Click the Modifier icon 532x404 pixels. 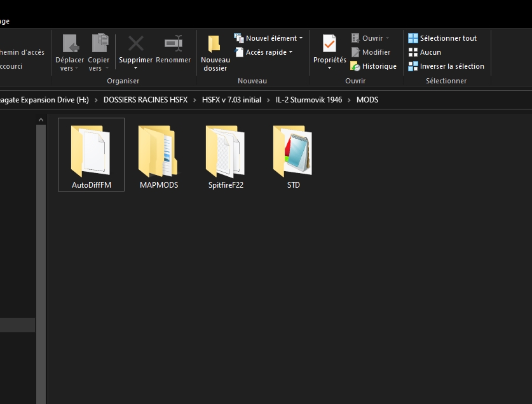tap(355, 52)
